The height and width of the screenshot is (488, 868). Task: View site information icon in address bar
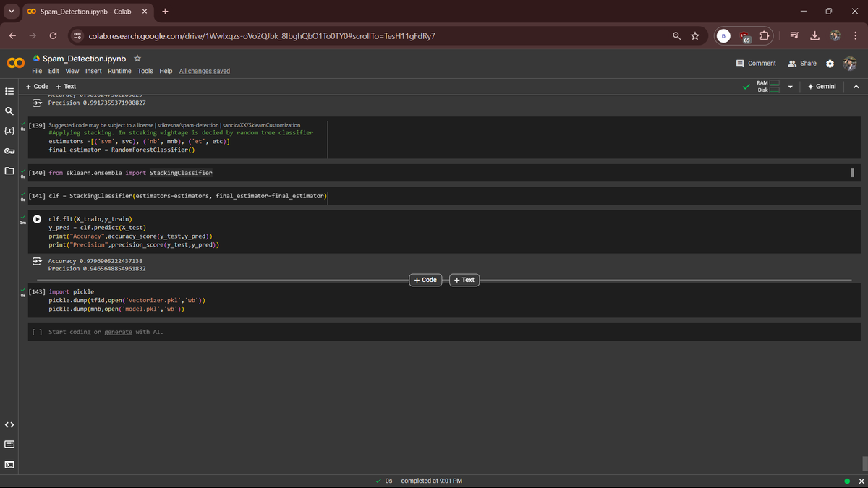[x=77, y=36]
